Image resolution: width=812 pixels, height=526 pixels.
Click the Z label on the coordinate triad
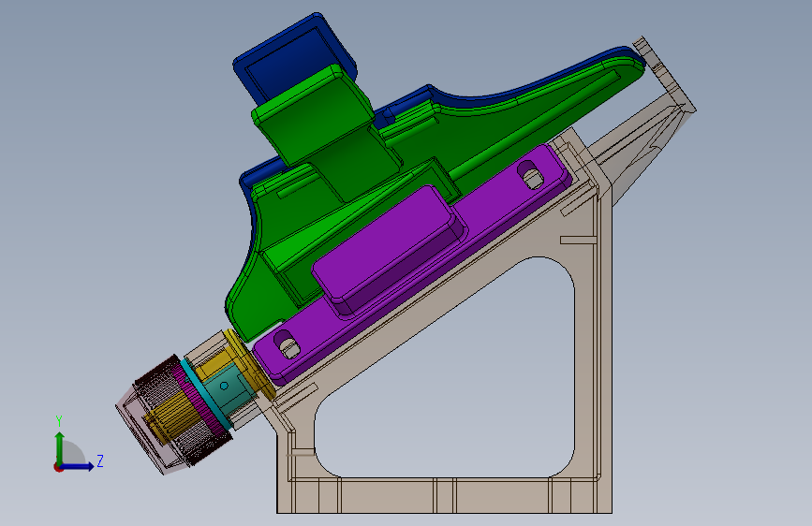(100, 460)
